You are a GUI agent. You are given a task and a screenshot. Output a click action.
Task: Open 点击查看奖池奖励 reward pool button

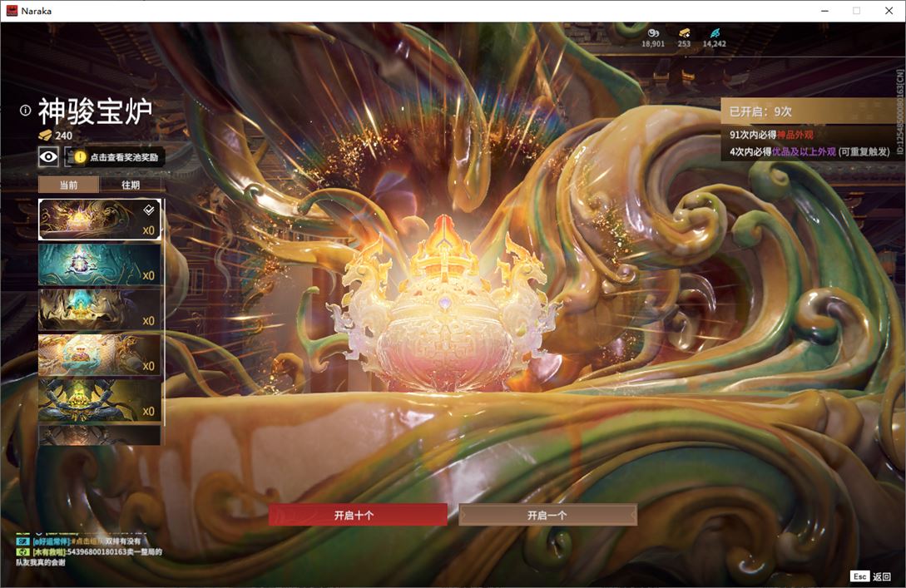[115, 157]
